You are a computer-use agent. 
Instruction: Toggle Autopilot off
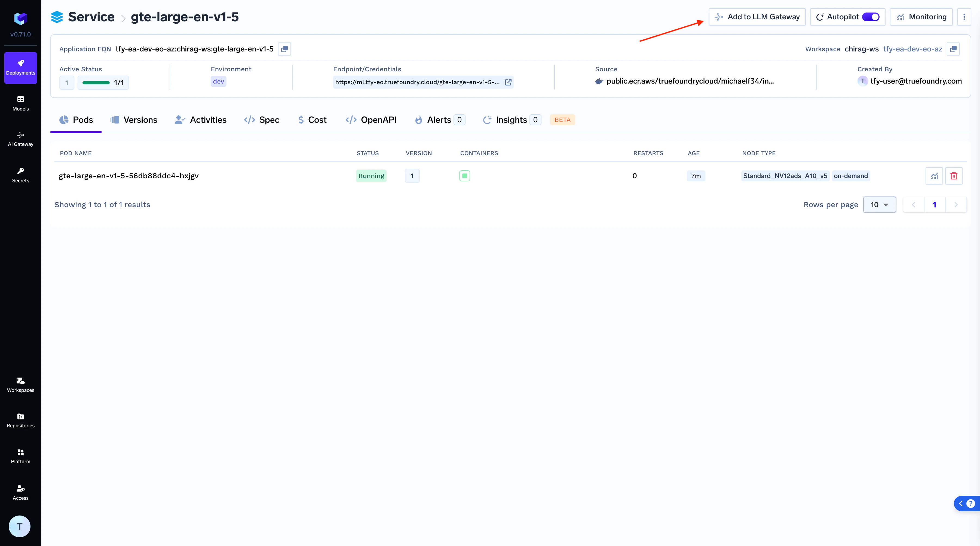tap(871, 16)
